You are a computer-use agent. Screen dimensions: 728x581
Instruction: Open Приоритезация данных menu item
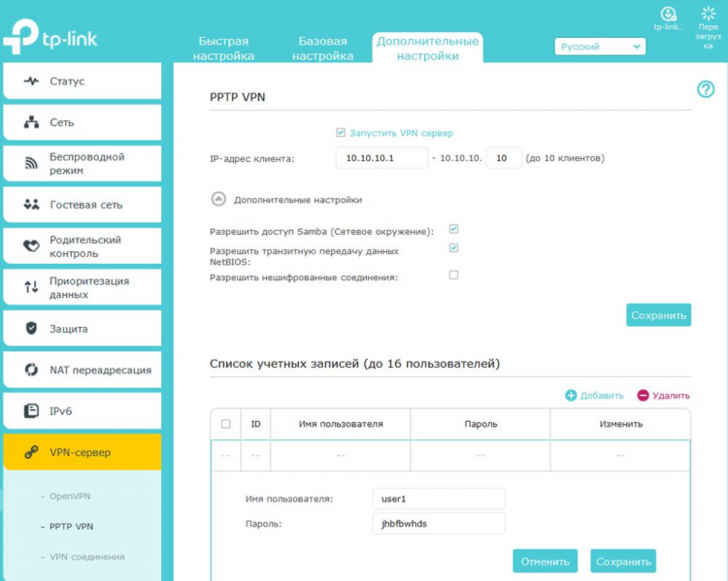tap(83, 287)
